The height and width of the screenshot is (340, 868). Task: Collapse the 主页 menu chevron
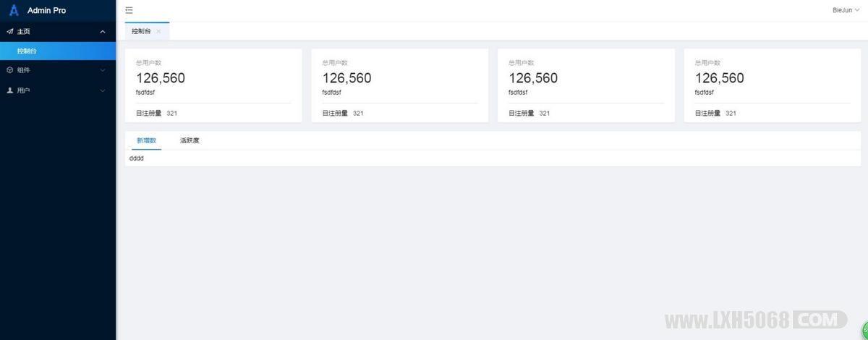(x=103, y=31)
